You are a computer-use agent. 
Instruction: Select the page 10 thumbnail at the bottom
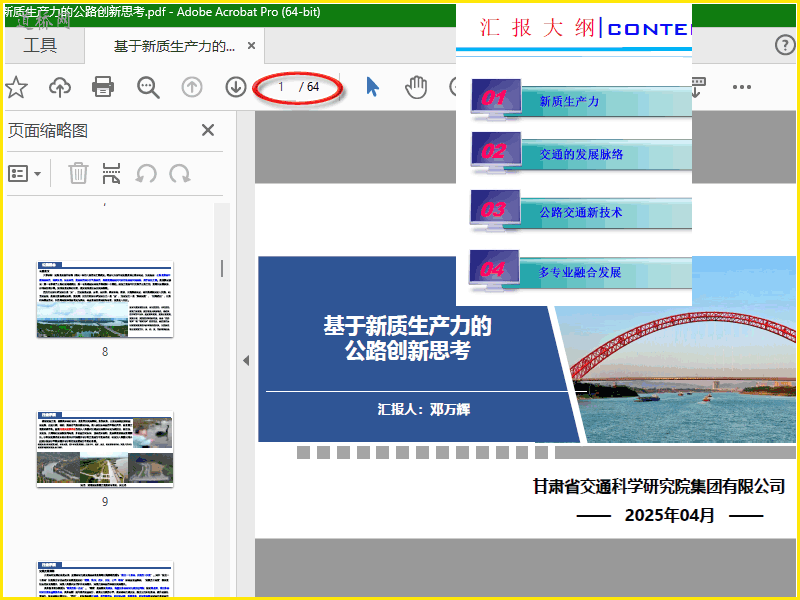pos(105,579)
